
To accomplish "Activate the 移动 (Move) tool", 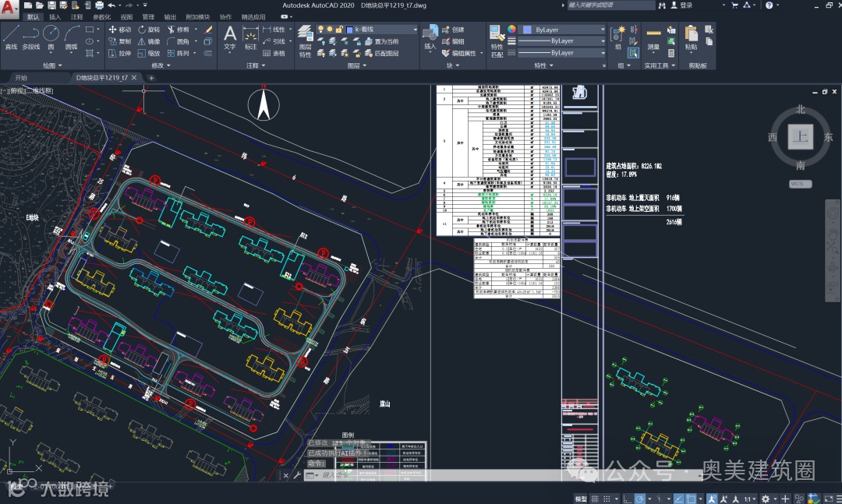I will point(119,30).
